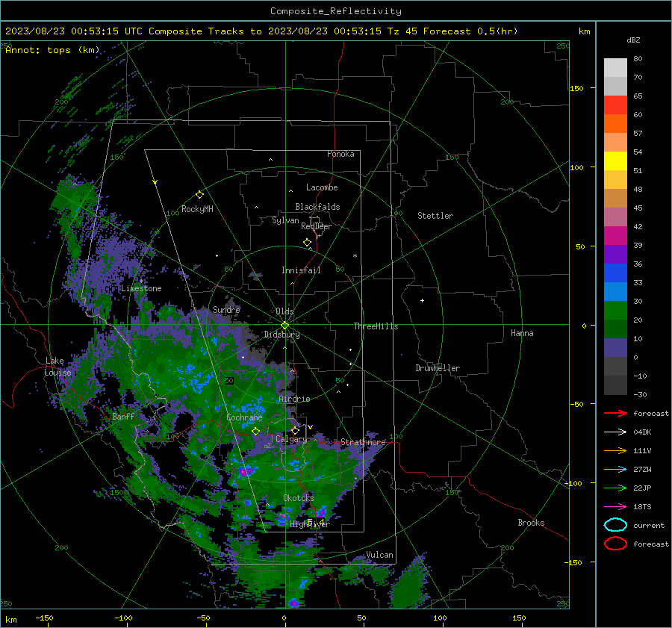This screenshot has width=672, height=628.
Task: Click the 'Annot: tops (km)' annotation label
Action: pyautogui.click(x=52, y=50)
